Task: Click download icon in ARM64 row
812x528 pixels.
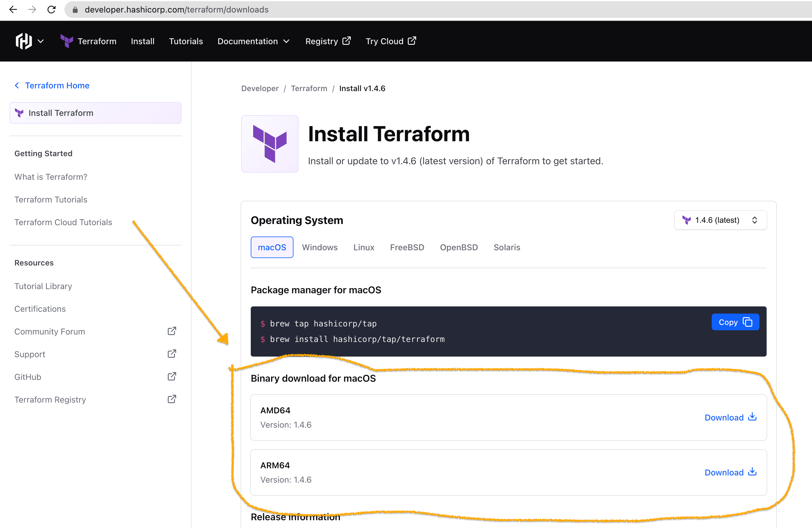Action: pyautogui.click(x=752, y=472)
